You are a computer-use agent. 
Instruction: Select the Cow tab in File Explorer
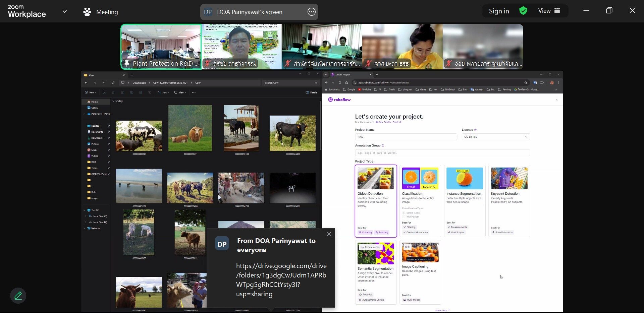(104, 75)
